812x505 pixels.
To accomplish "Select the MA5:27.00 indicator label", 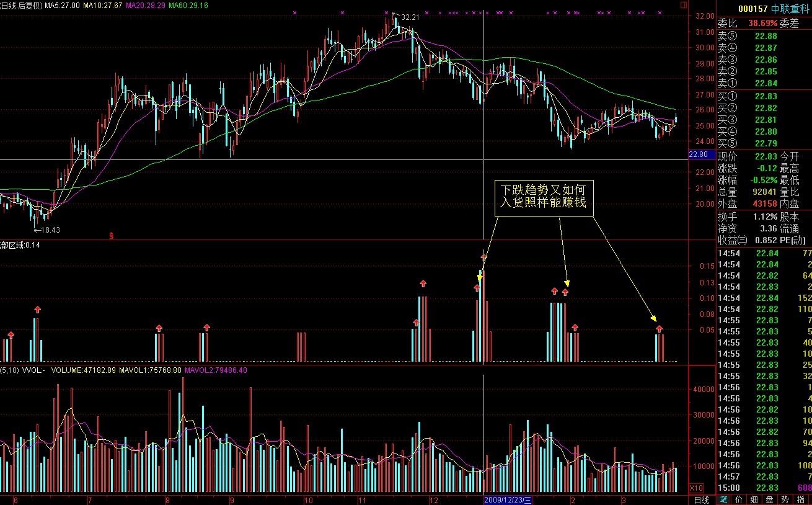I will click(61, 6).
